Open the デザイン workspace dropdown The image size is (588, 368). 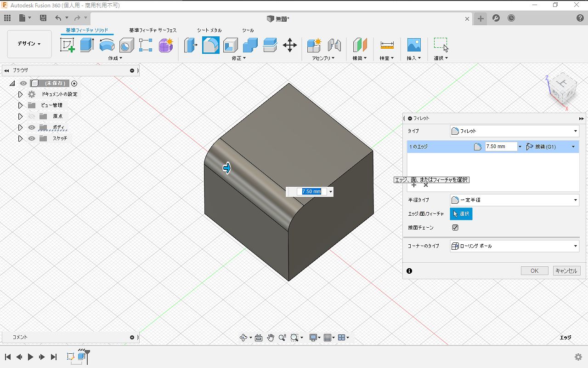pyautogui.click(x=29, y=44)
